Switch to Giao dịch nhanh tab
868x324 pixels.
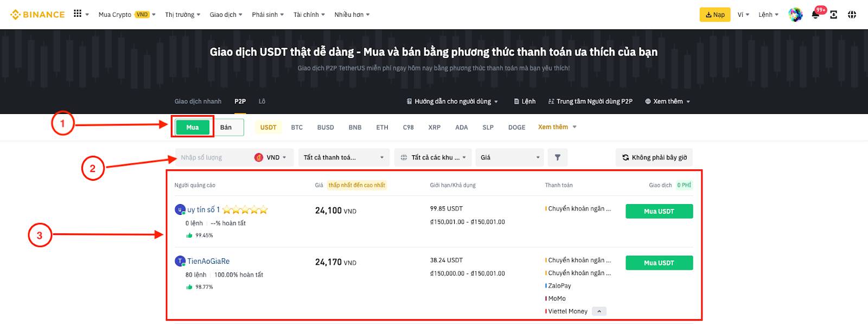[198, 101]
